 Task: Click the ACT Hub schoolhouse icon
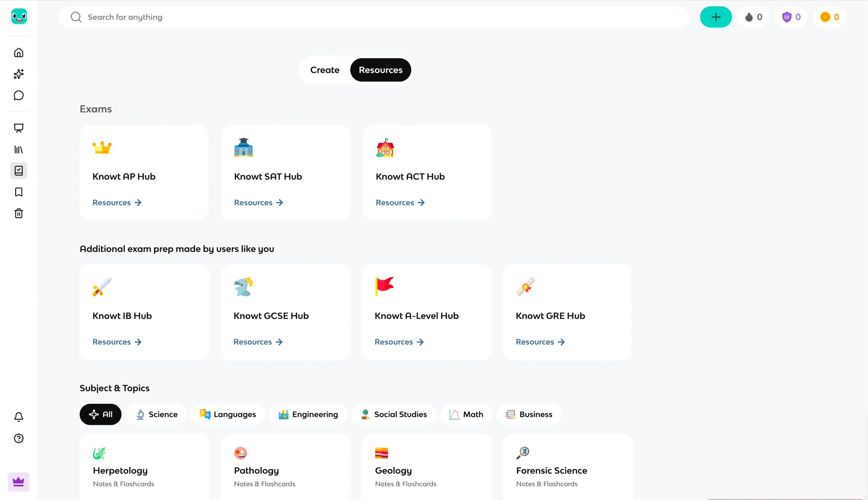[385, 148]
